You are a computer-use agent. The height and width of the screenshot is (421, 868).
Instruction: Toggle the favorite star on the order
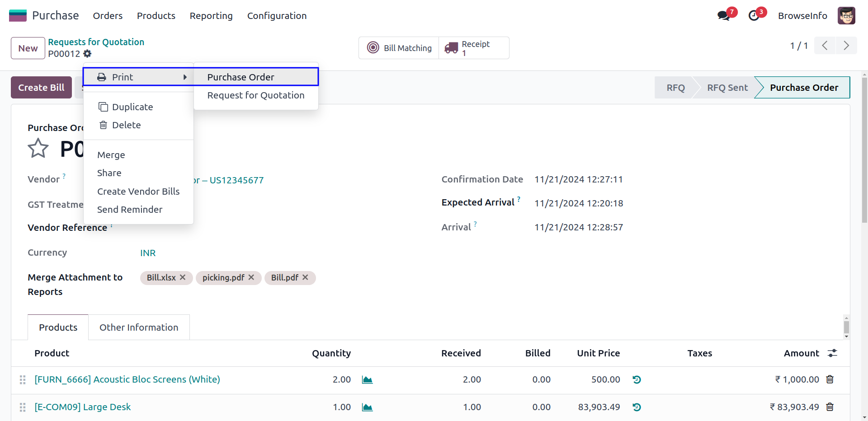[38, 148]
